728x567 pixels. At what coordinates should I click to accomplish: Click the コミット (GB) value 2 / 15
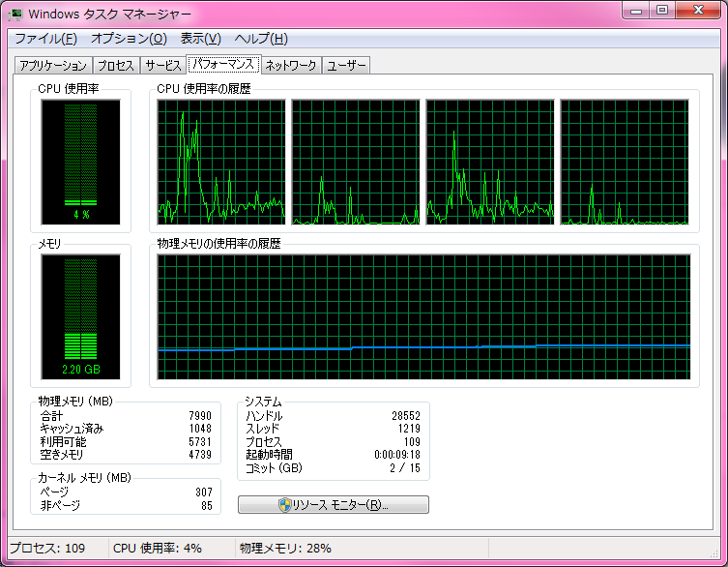405,468
